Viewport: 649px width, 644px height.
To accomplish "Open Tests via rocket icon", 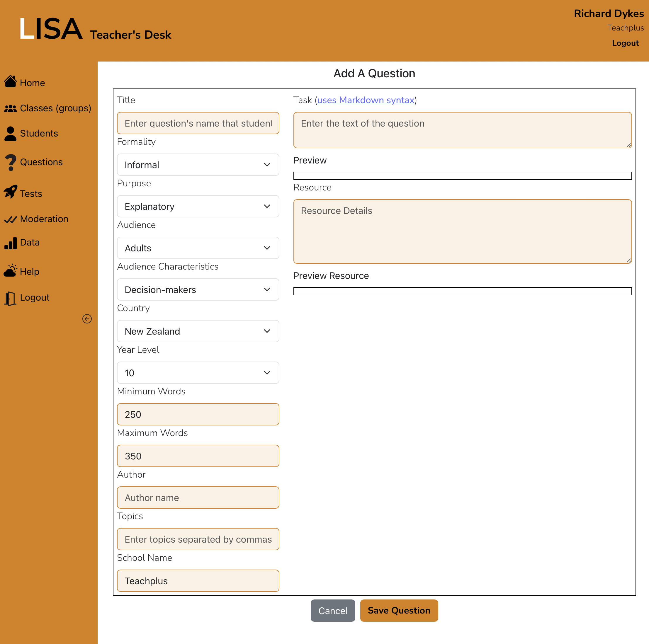I will pyautogui.click(x=11, y=192).
